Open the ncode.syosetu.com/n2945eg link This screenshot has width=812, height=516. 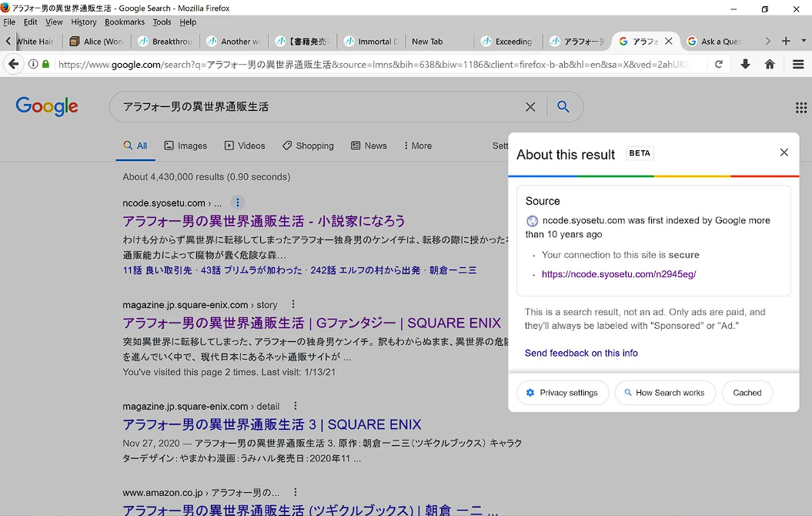[x=619, y=274]
